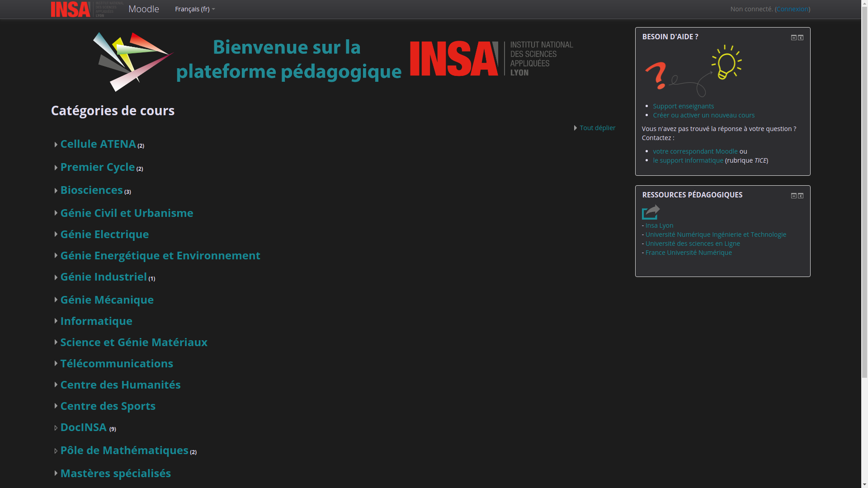Screen dimensions: 868x488
Task: Open Université des sciences en Ligne link
Action: click(x=692, y=244)
